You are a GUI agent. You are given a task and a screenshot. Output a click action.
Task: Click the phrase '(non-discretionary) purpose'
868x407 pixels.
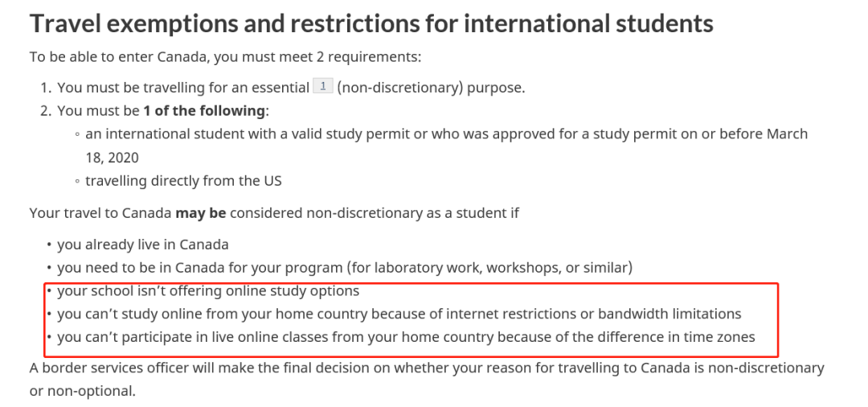(x=429, y=88)
